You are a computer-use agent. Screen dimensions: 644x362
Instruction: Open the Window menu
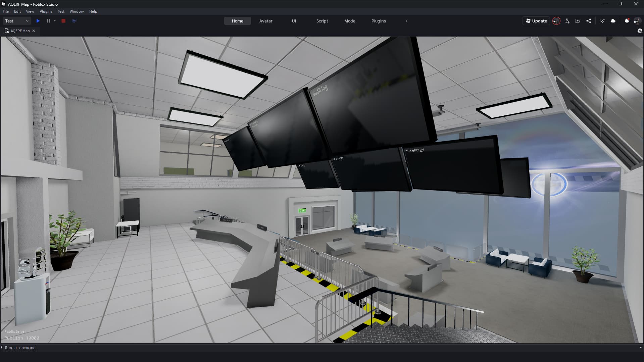tap(77, 11)
